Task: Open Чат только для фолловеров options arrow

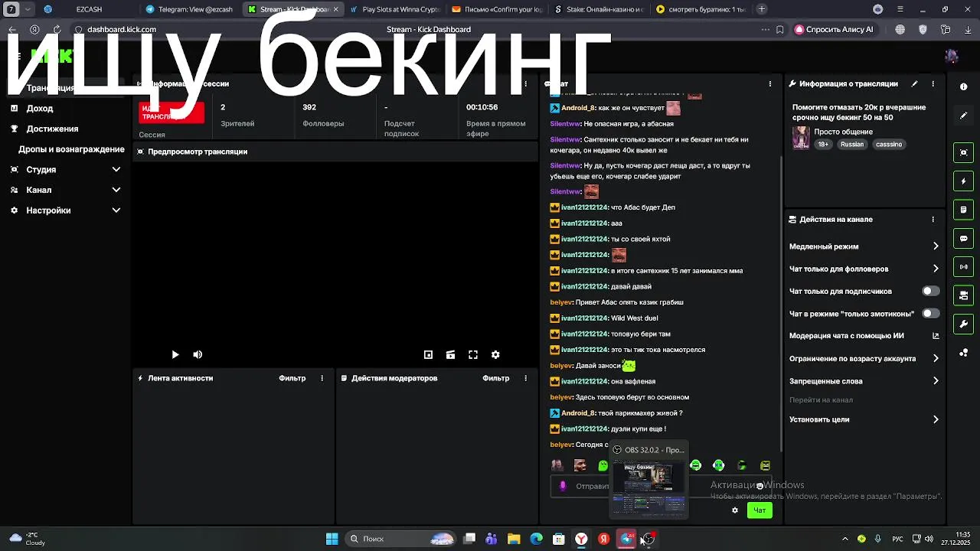Action: [x=936, y=269]
